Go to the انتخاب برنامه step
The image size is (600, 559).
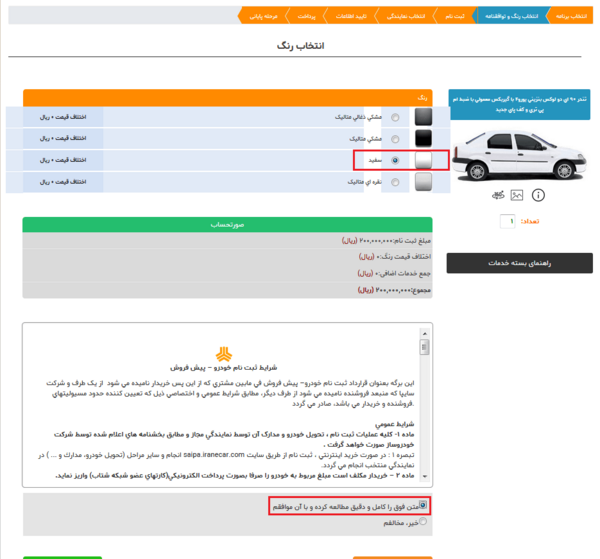coord(571,16)
